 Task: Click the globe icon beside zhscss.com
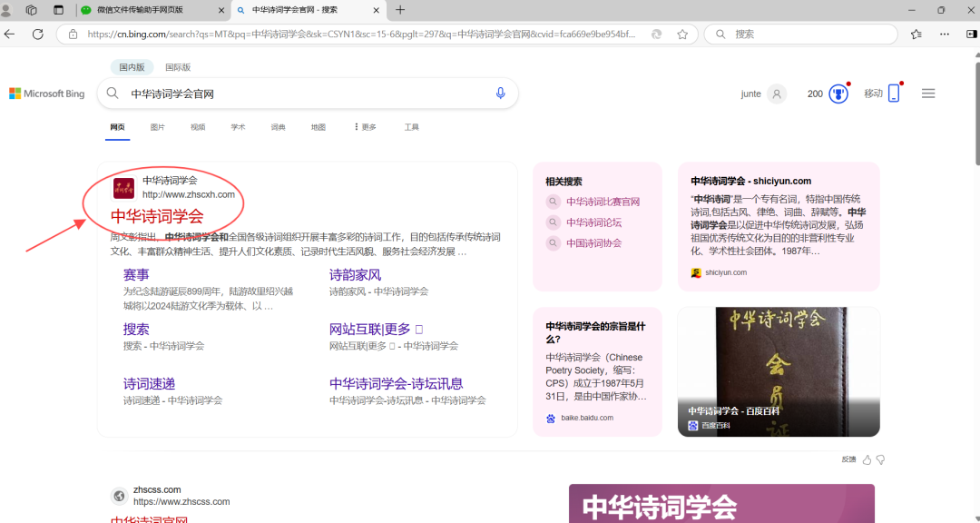click(x=119, y=496)
